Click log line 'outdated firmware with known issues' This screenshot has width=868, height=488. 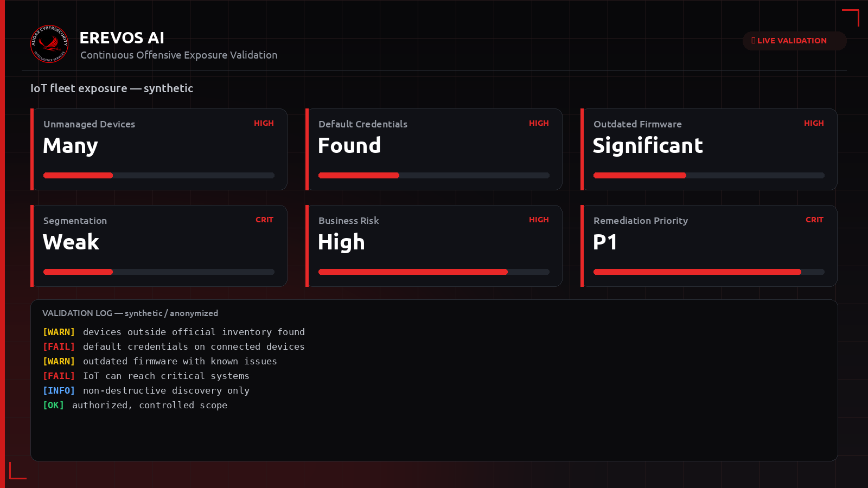click(180, 361)
